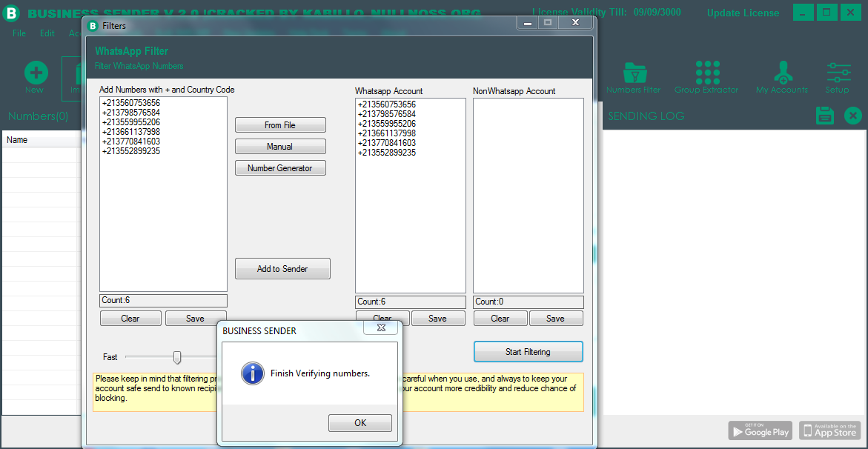868x449 pixels.
Task: Click the From File button
Action: tap(280, 125)
